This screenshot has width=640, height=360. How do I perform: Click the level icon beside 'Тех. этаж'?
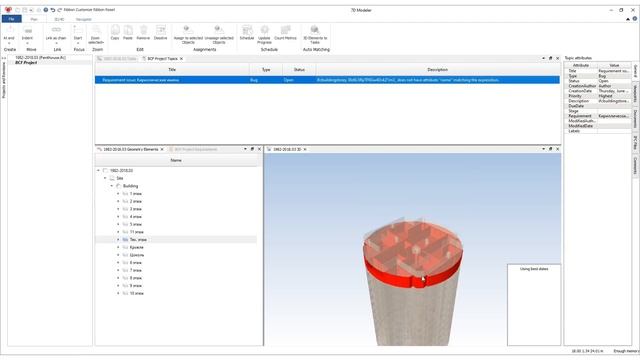click(125, 240)
